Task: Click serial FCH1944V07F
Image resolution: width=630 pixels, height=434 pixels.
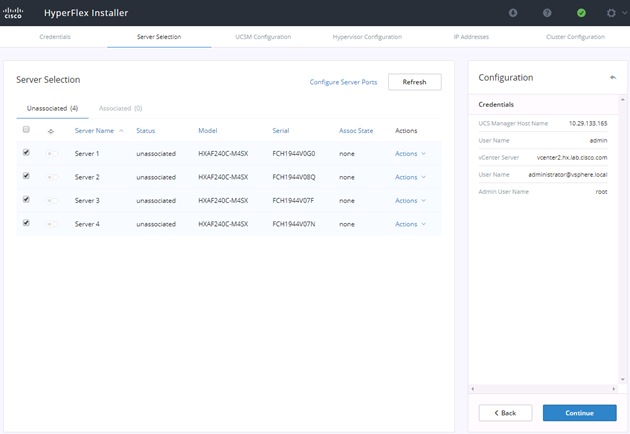Action: coord(293,201)
